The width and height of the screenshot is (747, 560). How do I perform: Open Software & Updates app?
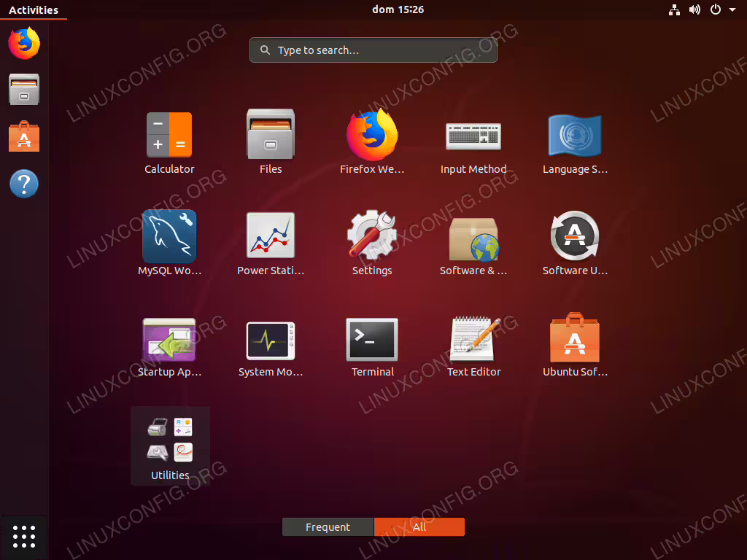tap(473, 239)
